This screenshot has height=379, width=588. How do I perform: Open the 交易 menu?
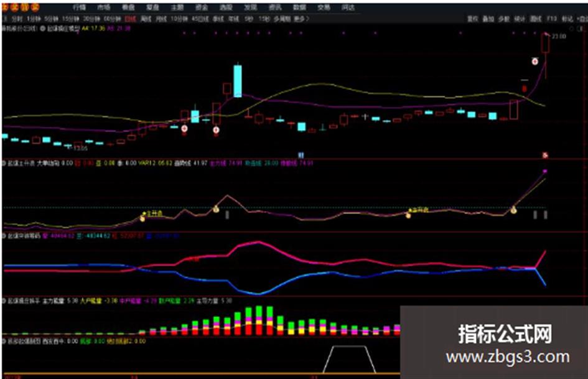pyautogui.click(x=324, y=7)
